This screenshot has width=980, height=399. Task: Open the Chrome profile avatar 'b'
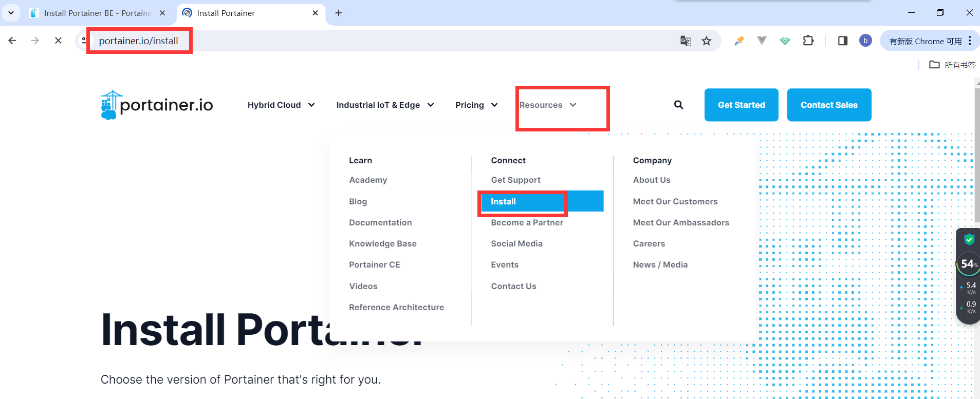865,41
